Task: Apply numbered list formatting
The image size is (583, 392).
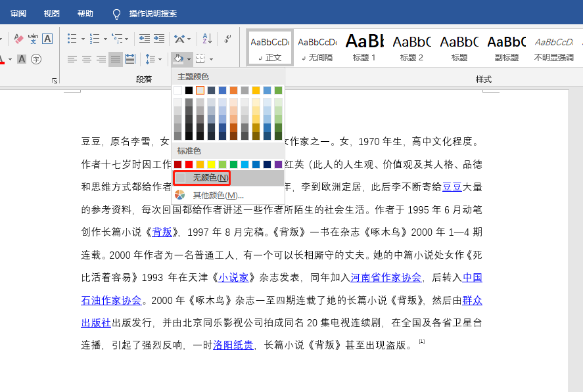Action: 93,38
